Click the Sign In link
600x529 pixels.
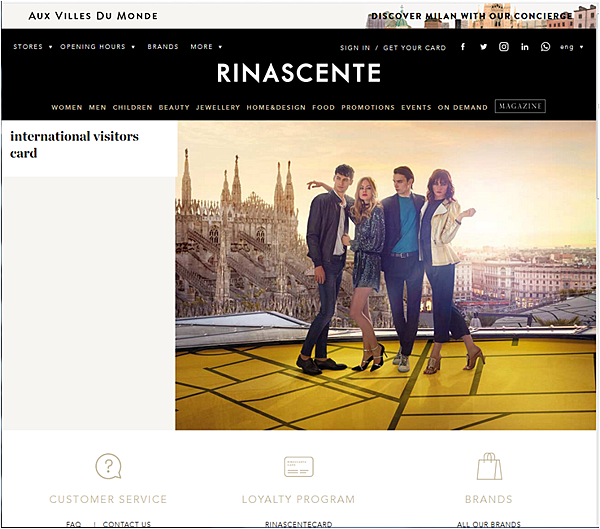355,48
